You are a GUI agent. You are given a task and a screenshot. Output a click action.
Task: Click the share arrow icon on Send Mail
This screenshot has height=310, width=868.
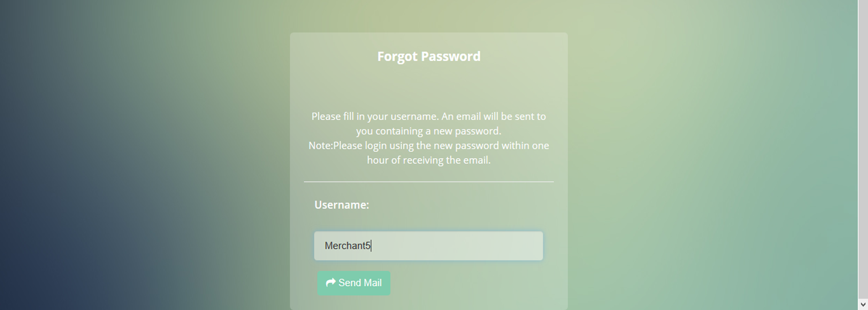coord(331,283)
